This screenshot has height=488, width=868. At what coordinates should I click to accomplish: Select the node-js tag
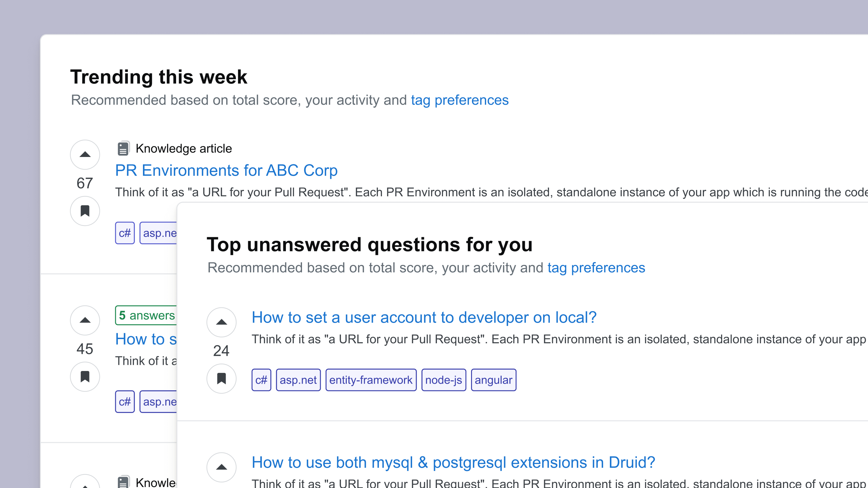point(443,380)
